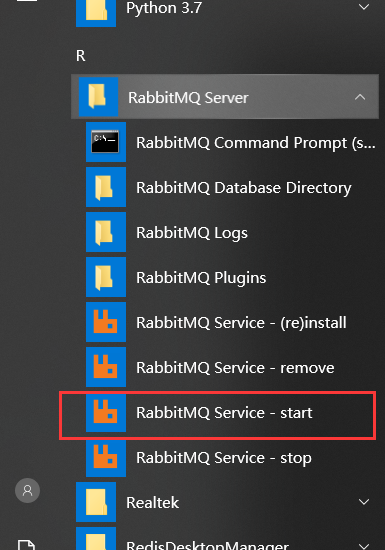Click the orange RabbitMQ Service (re)install icon
The height and width of the screenshot is (550, 385).
106,322
